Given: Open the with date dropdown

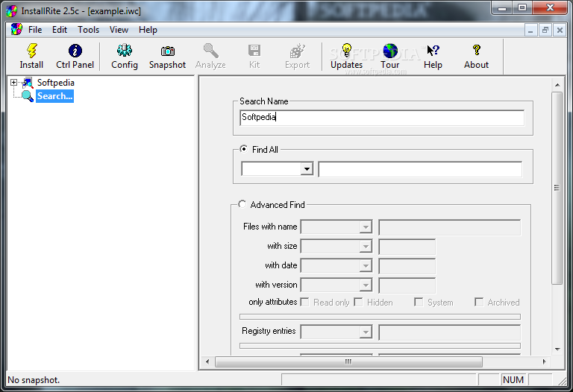Looking at the screenshot, I should pyautogui.click(x=365, y=266).
